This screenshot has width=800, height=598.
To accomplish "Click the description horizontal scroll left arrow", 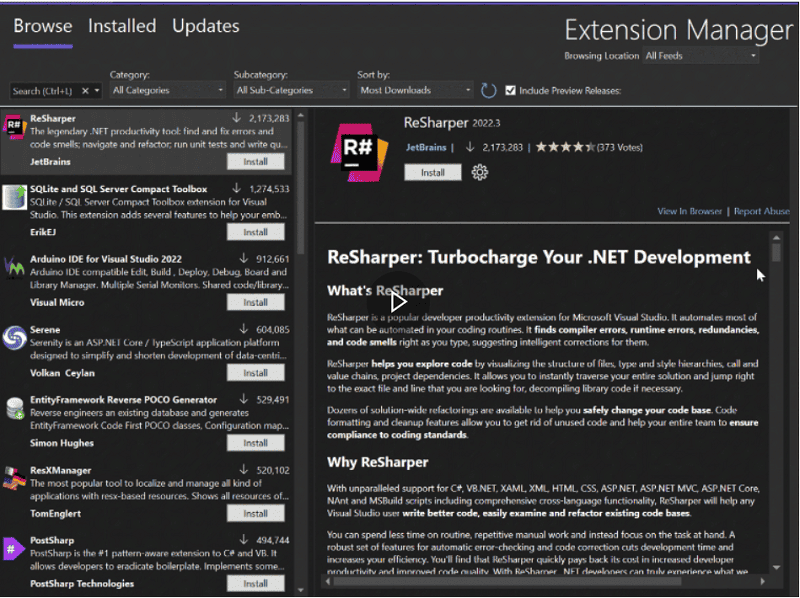I will [328, 581].
